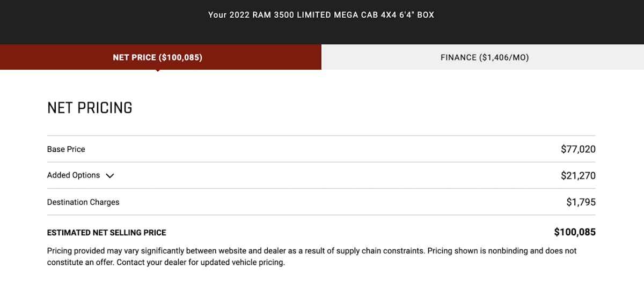Image resolution: width=644 pixels, height=282 pixels.
Task: Click the bold $100,085 total at the row's right
Action: tap(575, 232)
